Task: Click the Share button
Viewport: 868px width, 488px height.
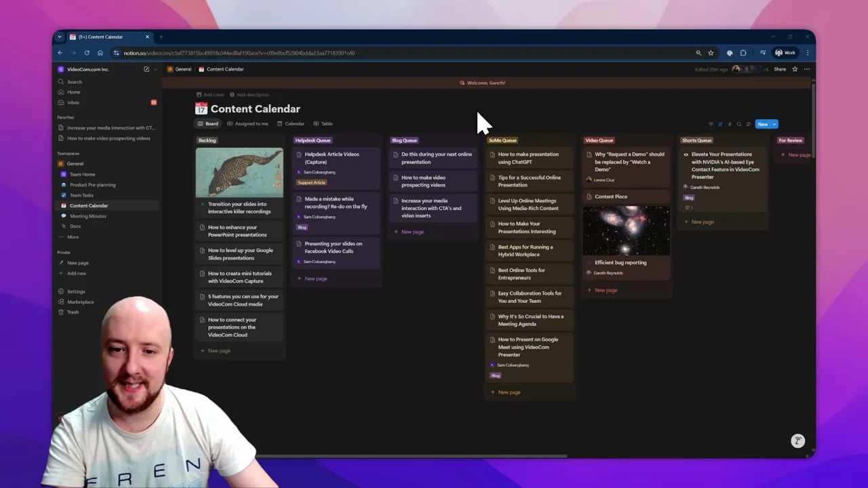Action: coord(780,69)
